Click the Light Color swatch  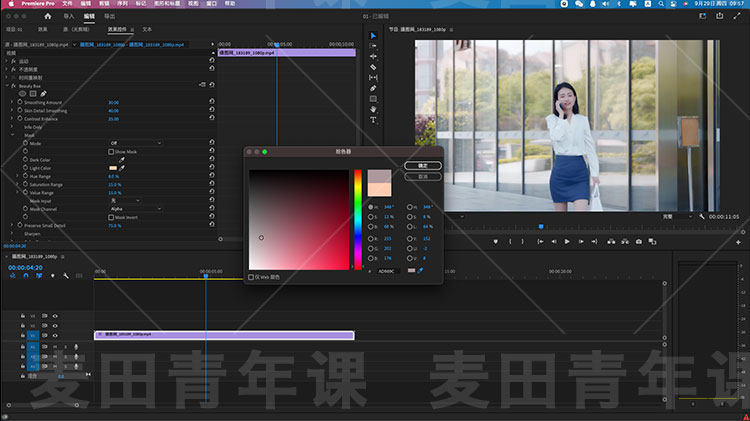pyautogui.click(x=112, y=168)
